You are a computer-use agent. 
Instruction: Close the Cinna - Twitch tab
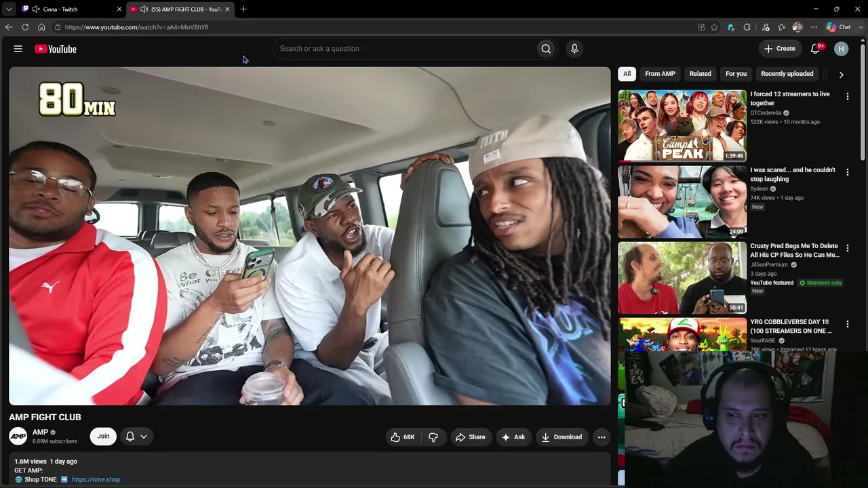119,9
